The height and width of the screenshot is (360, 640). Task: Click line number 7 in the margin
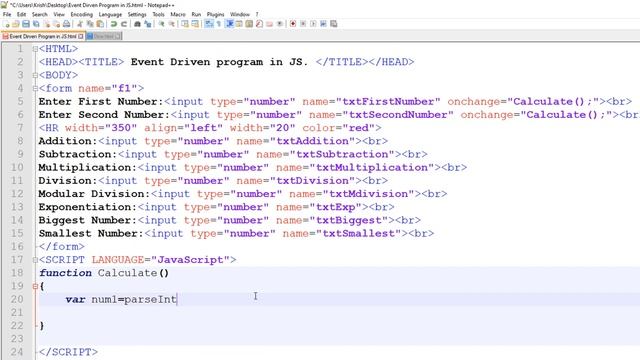20,128
